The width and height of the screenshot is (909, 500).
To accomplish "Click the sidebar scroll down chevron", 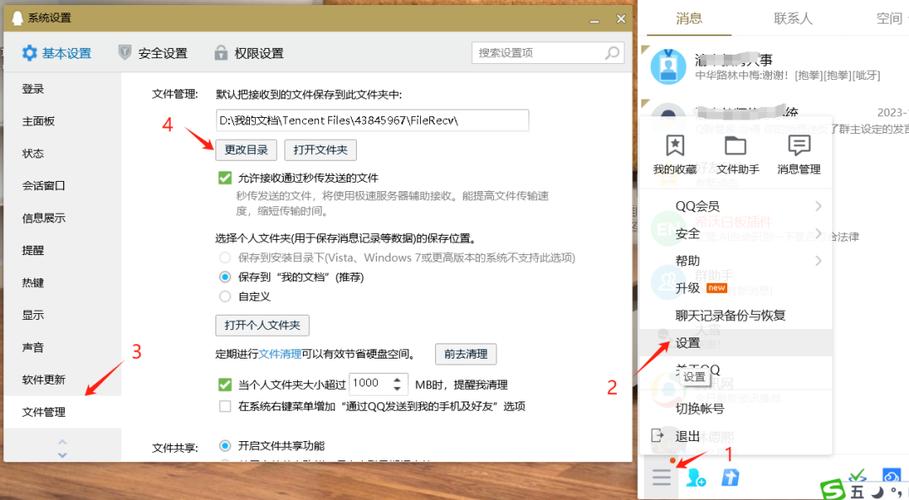I will [x=63, y=455].
